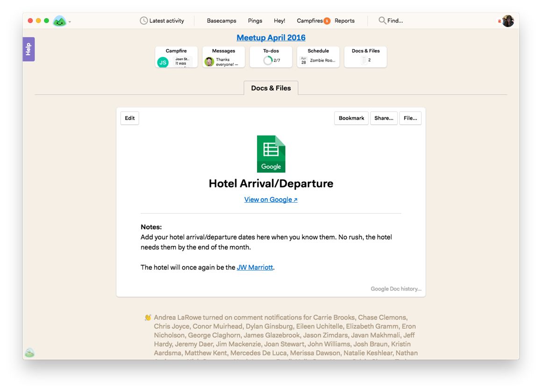
Task: Click the Apr 28 calendar icon
Action: point(304,60)
